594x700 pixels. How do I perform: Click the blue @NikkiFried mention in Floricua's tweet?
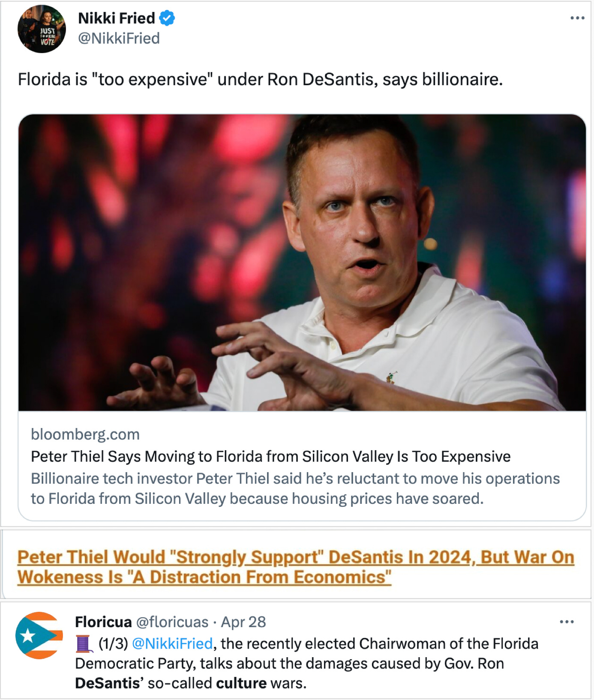172,644
